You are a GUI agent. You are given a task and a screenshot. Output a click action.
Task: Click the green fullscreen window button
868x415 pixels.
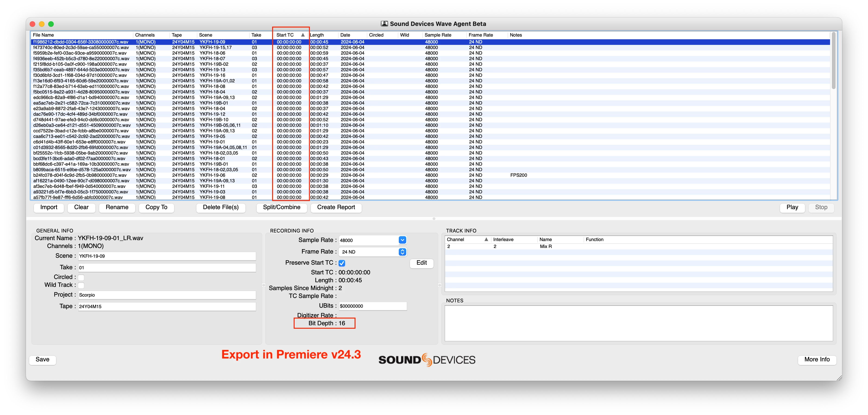[51, 24]
